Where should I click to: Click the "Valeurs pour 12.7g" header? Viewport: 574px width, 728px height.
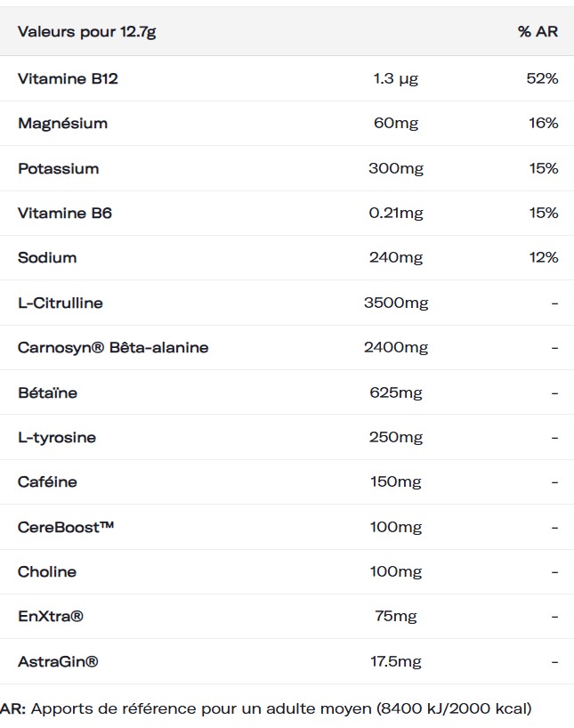[86, 32]
